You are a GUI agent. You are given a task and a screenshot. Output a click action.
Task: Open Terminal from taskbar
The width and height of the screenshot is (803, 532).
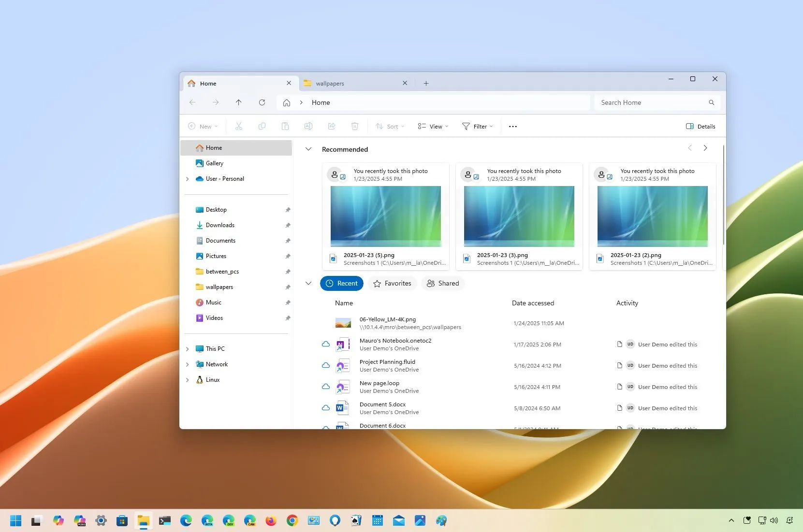point(165,520)
